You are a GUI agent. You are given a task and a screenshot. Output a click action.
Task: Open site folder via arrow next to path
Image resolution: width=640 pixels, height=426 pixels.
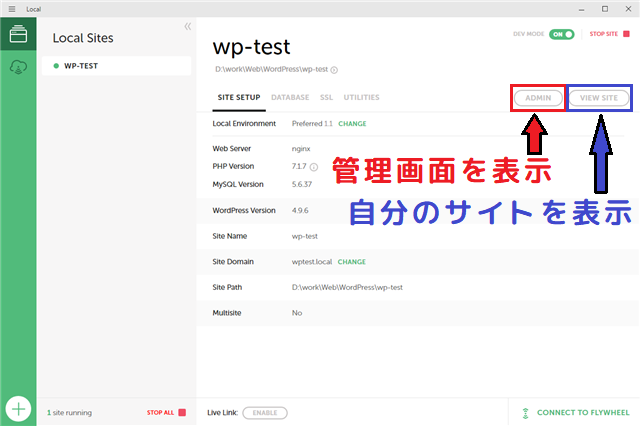(334, 70)
